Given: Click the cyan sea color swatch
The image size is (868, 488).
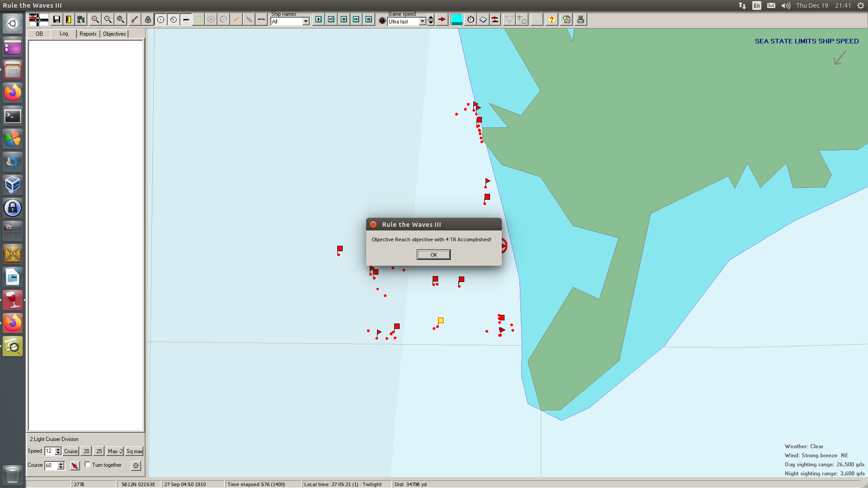Looking at the screenshot, I should pyautogui.click(x=457, y=19).
